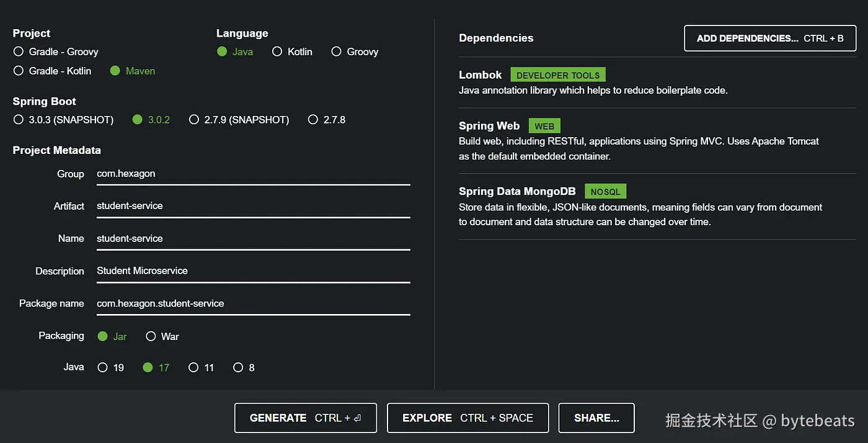868x443 pixels.
Task: Click the Package name field
Action: (253, 303)
